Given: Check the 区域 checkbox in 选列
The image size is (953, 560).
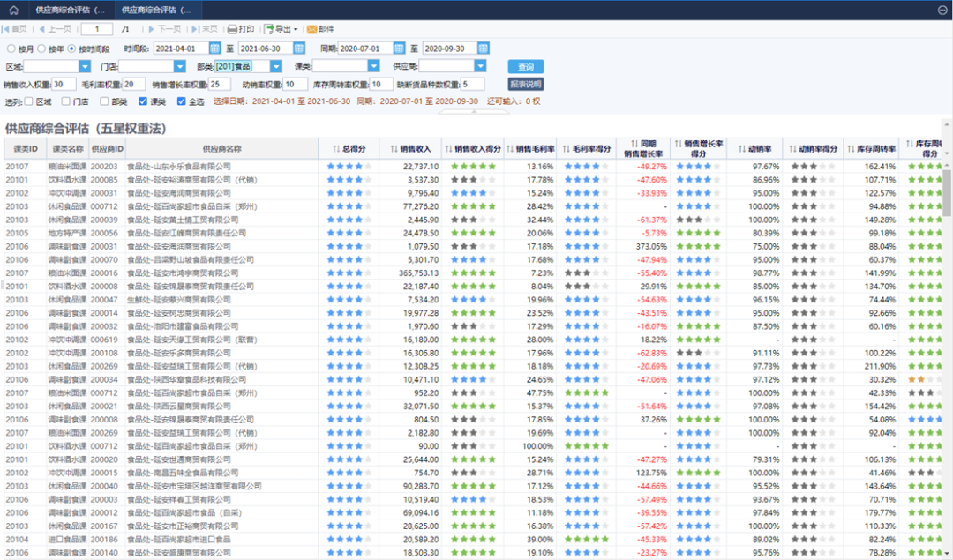Looking at the screenshot, I should (x=29, y=101).
